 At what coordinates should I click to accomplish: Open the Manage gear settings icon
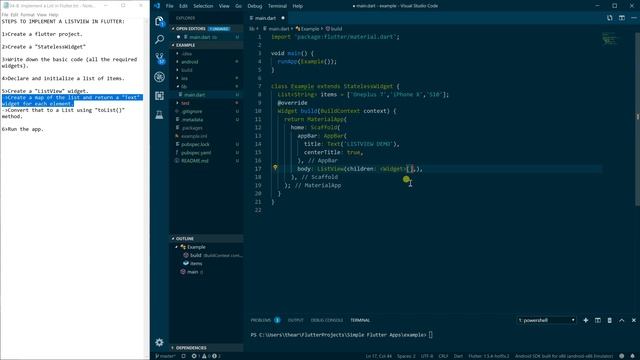159,342
